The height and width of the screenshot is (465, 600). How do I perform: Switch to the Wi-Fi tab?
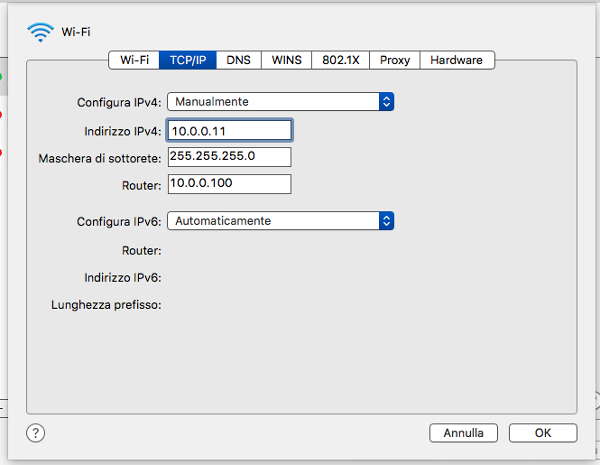[134, 60]
